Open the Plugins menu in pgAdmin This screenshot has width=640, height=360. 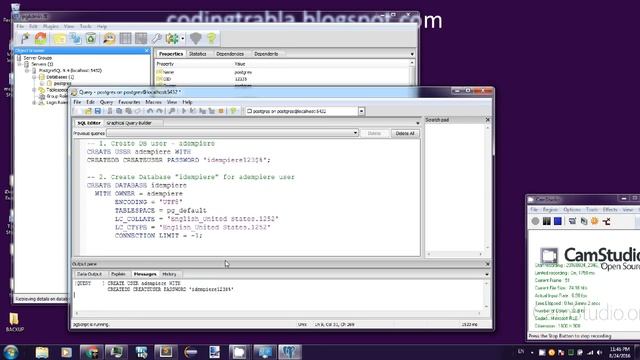51,27
